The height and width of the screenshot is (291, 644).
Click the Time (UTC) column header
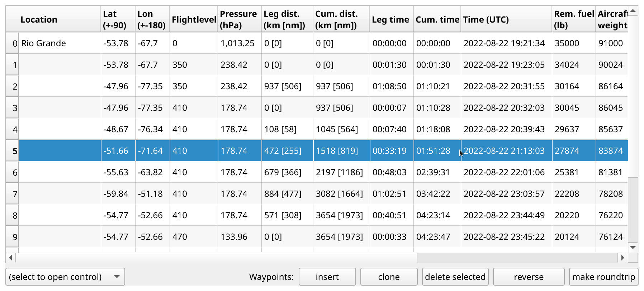506,20
